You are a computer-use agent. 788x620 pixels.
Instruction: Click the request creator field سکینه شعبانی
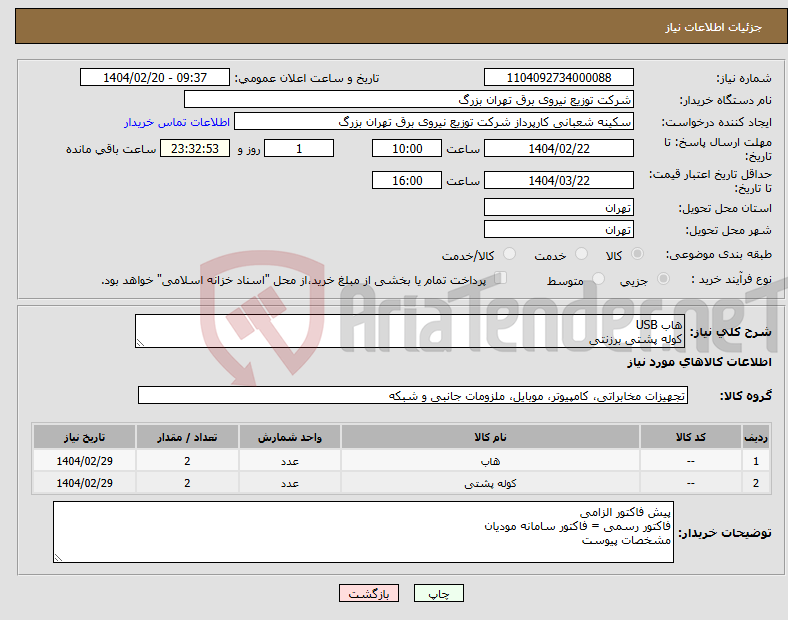[x=434, y=122]
